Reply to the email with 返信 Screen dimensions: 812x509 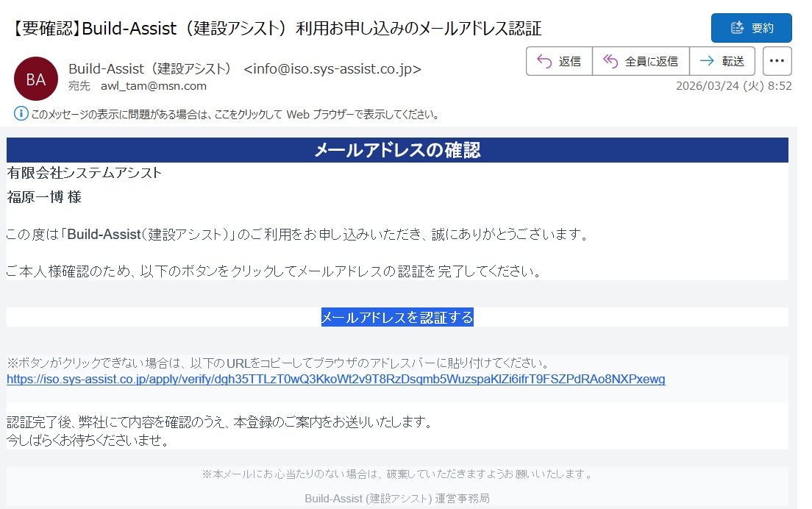click(x=559, y=61)
